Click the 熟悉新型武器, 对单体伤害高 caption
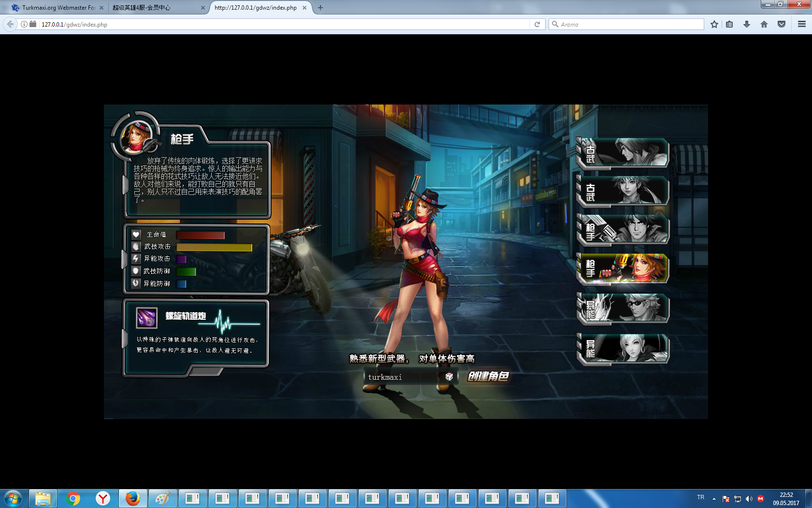Image resolution: width=812 pixels, height=508 pixels. [412, 359]
